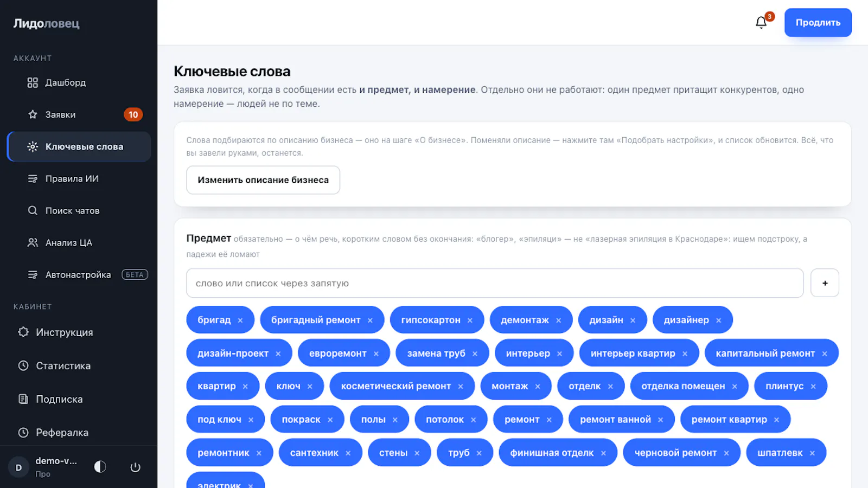Image resolution: width=868 pixels, height=488 pixels.
Task: Delete the «плинтус» tag
Action: pos(813,387)
